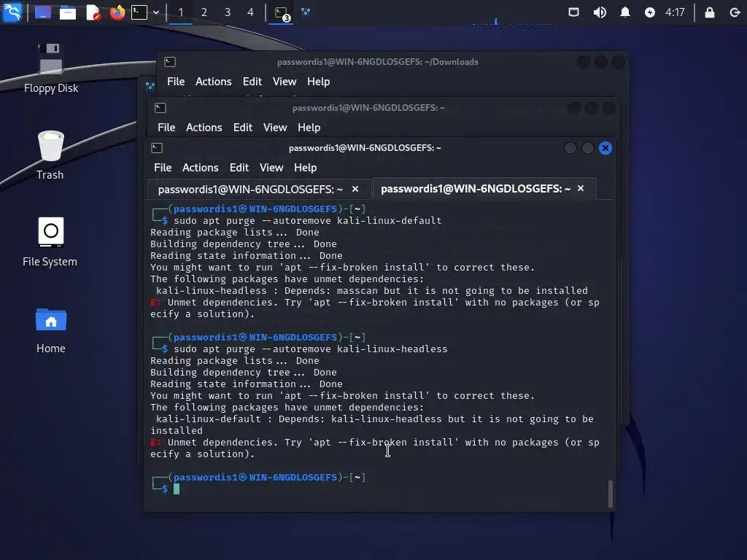
Task: Open View menu in the front terminal
Action: [x=271, y=168]
